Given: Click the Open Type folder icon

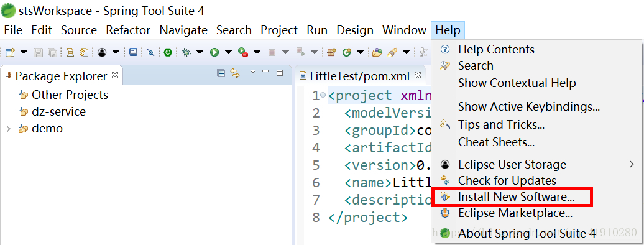Looking at the screenshot, I should pyautogui.click(x=377, y=52).
